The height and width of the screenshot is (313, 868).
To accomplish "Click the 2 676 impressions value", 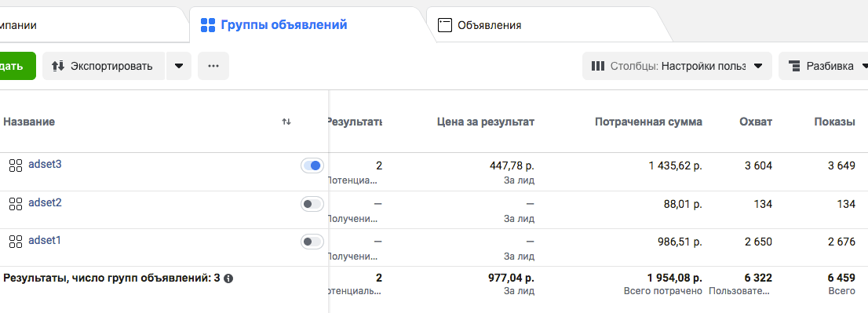I will (x=841, y=242).
